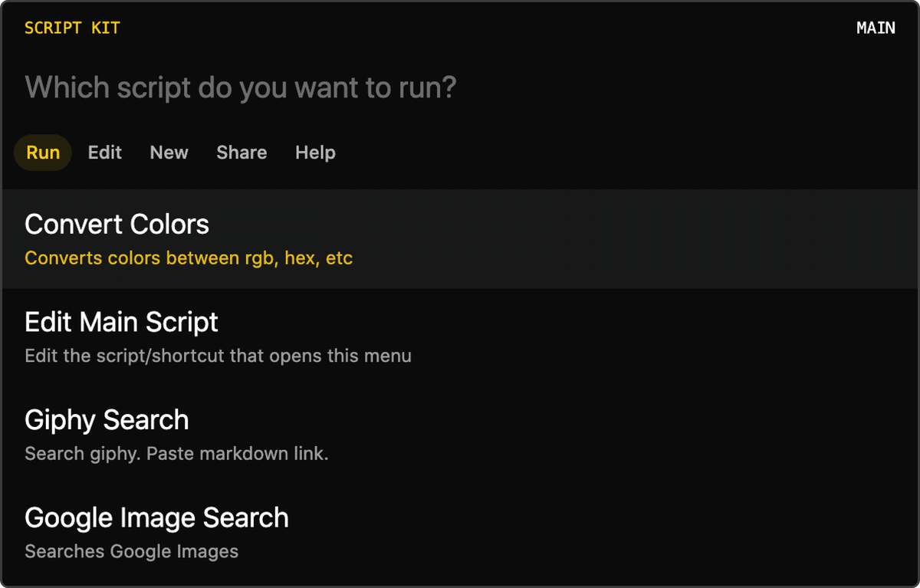The image size is (920, 588).
Task: Click 'Converts colors between rgb, hex, etc' description
Action: tap(189, 258)
